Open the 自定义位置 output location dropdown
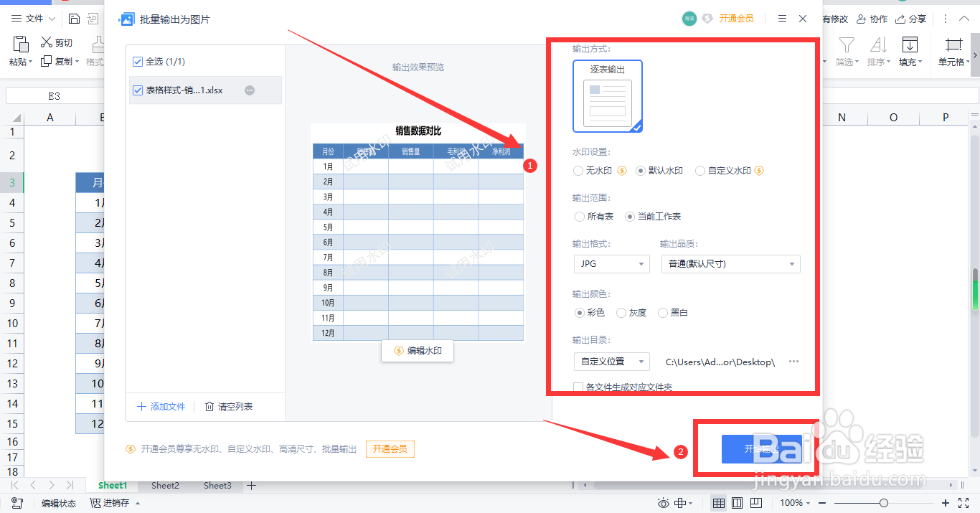 pos(611,362)
